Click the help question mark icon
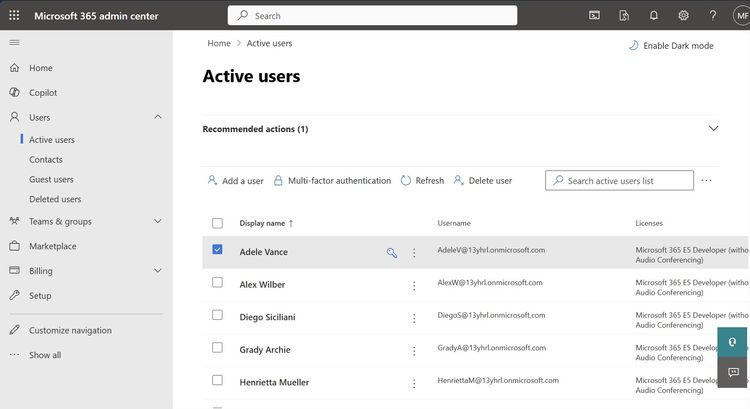 (713, 15)
